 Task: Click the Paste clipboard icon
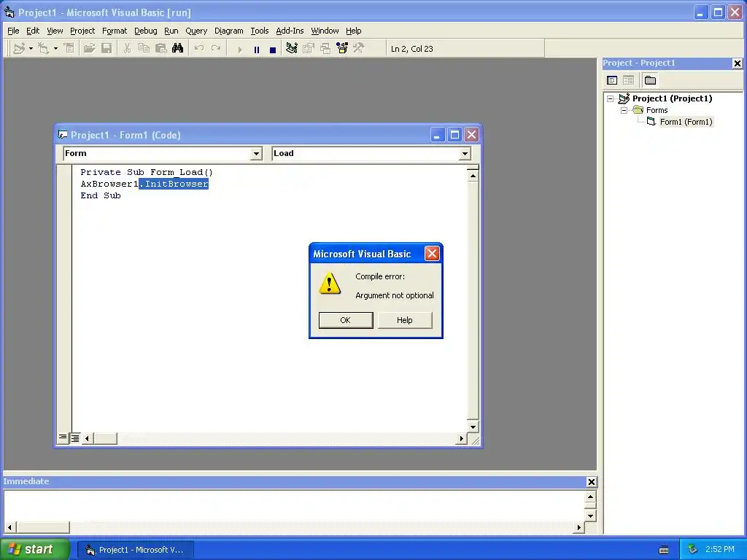pyautogui.click(x=161, y=49)
